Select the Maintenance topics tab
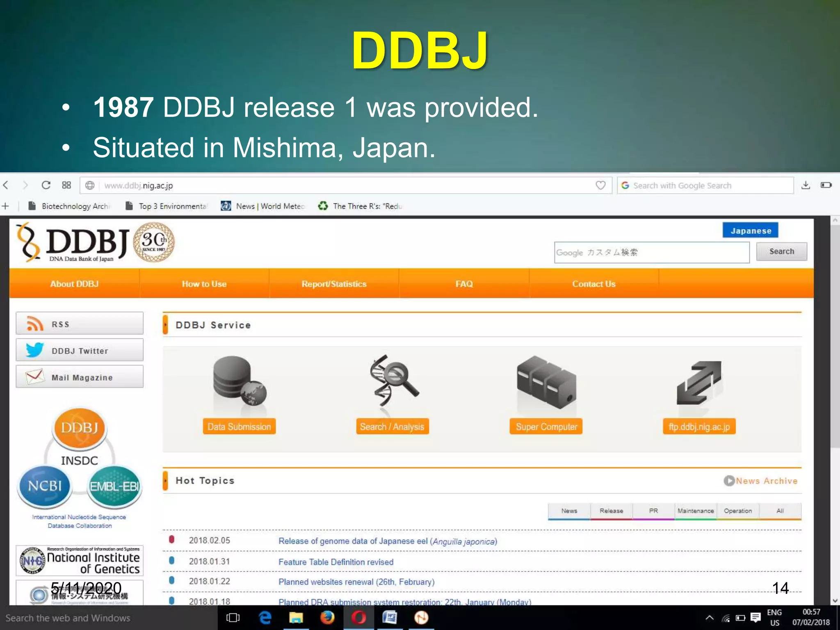Screen dimensions: 840x630 [696, 511]
